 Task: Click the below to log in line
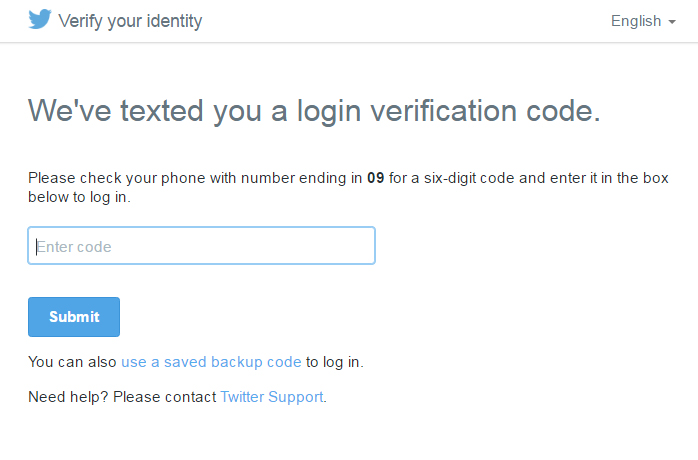click(x=79, y=197)
